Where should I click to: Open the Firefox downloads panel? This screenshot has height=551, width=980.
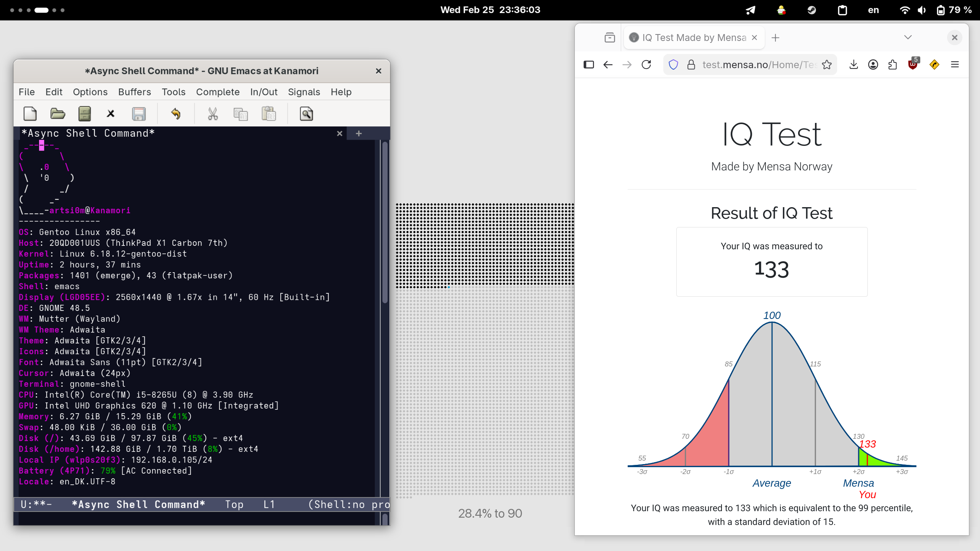tap(853, 65)
